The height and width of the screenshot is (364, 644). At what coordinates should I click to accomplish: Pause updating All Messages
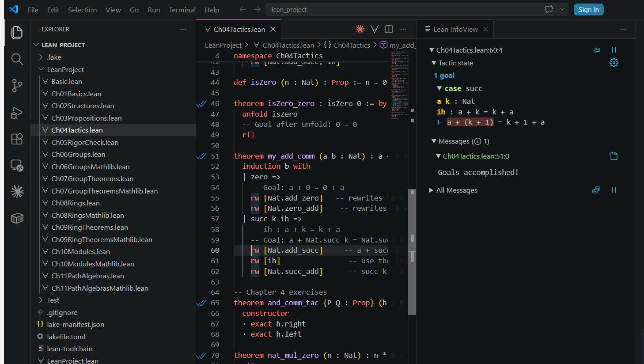[614, 190]
